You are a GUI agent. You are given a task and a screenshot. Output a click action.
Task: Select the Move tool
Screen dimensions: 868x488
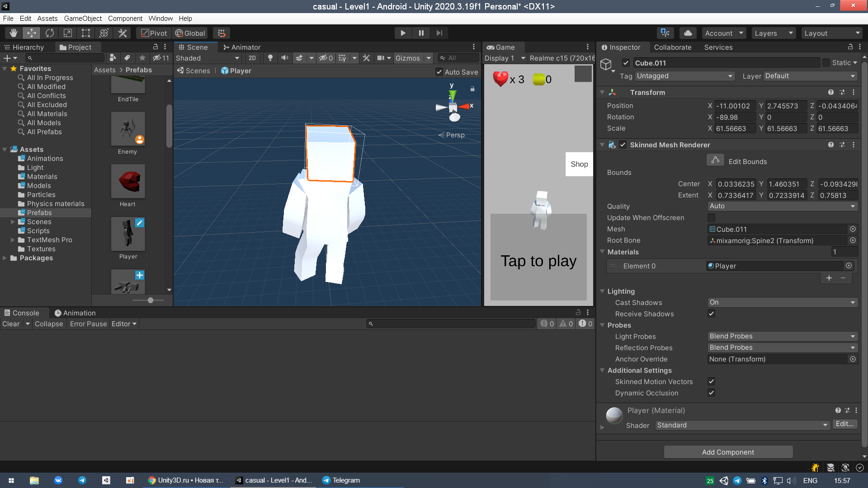point(32,33)
